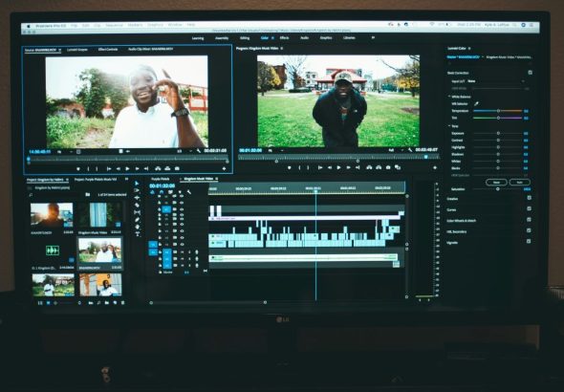Select the yellow wall clip thumbnail

point(100,284)
